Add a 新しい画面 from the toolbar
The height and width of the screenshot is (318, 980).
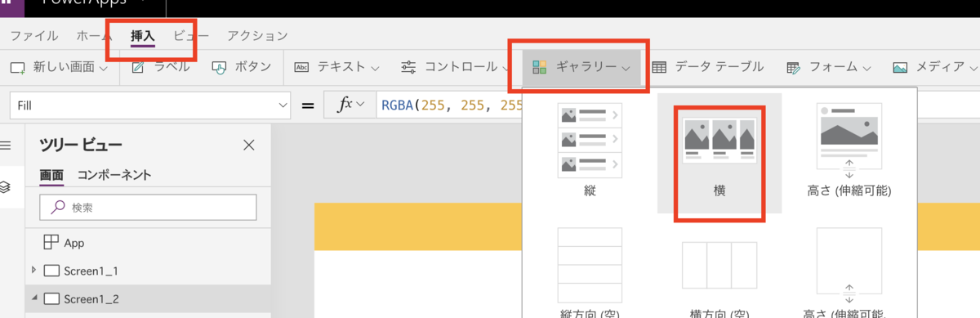59,67
